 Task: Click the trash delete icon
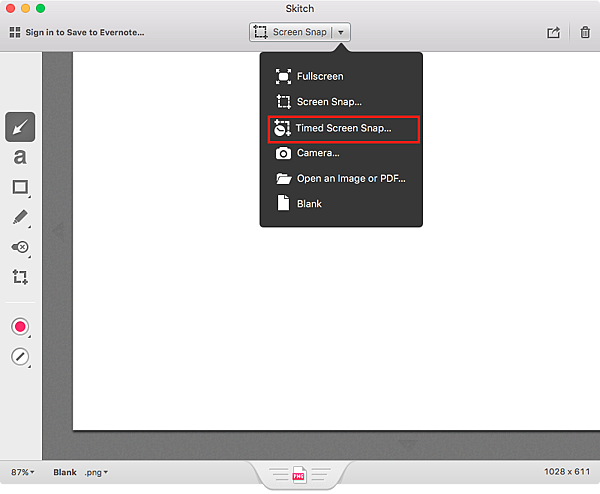585,33
